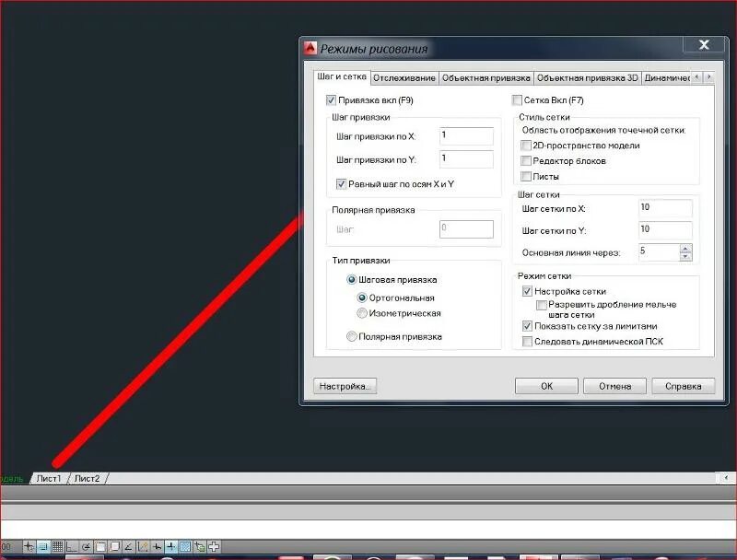This screenshot has width=737, height=560.
Task: Toggle Infer Constraints in the status bar
Action: point(29,546)
